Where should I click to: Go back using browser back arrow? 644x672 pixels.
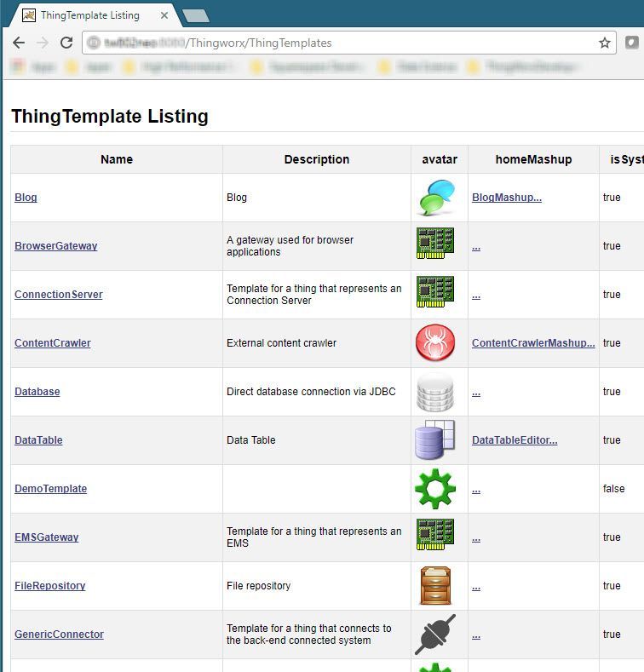tap(19, 43)
